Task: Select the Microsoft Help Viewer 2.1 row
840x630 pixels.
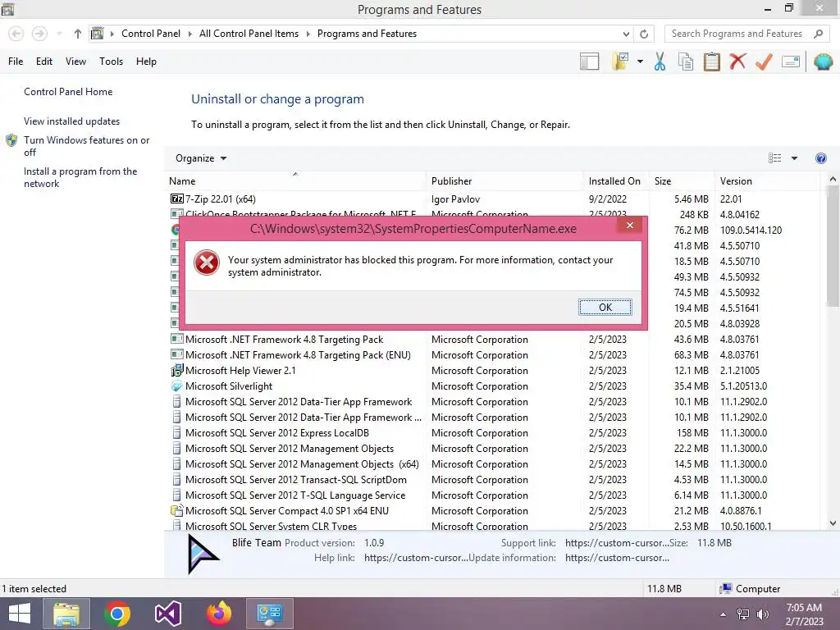Action: [x=495, y=370]
